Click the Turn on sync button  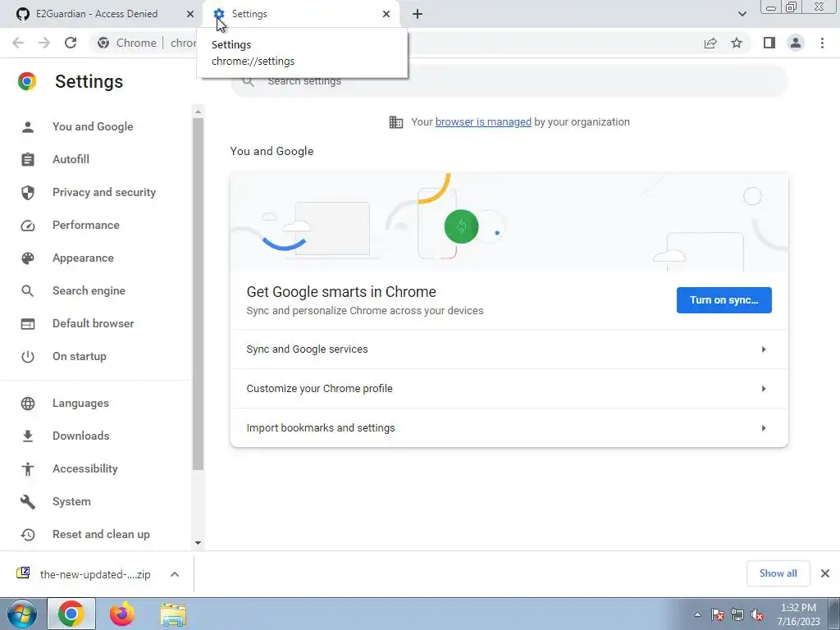coord(724,300)
